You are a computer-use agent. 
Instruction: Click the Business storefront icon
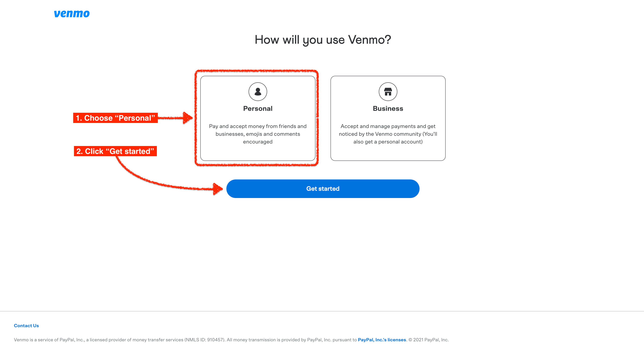(388, 92)
